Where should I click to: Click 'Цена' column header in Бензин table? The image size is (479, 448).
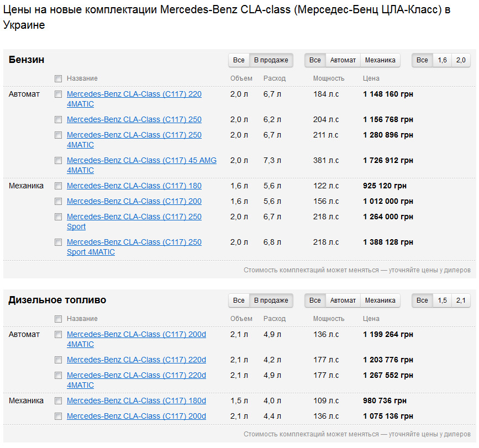(x=371, y=78)
